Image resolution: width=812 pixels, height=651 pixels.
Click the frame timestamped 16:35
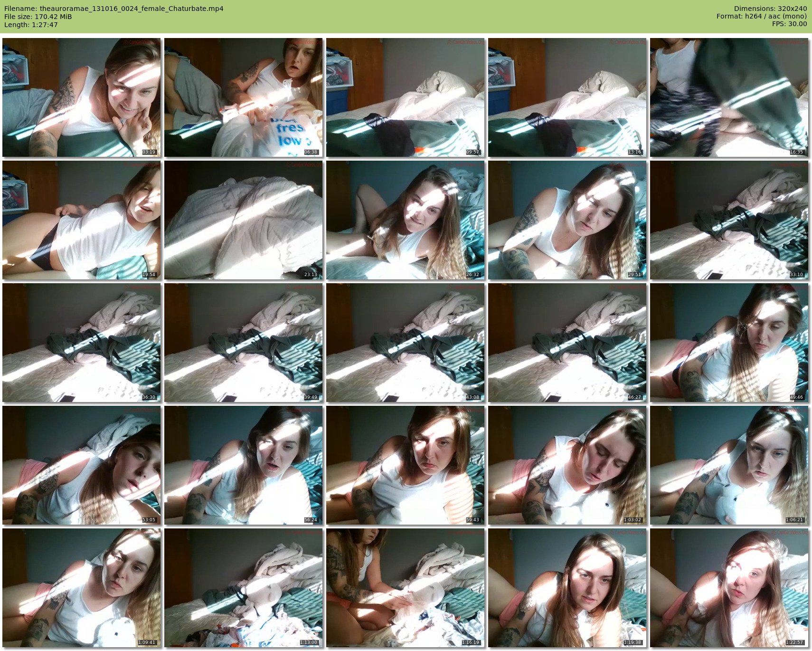[x=729, y=97]
